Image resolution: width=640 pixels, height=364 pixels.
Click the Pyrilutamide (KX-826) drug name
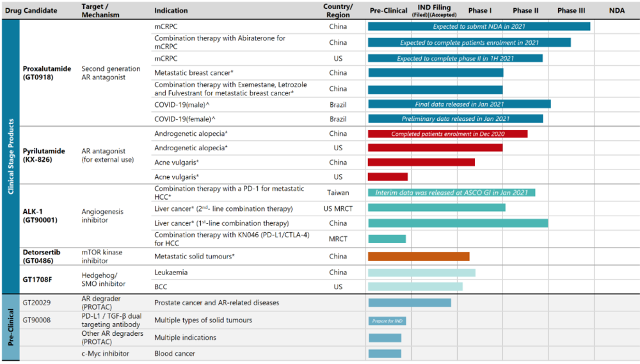[x=44, y=155]
